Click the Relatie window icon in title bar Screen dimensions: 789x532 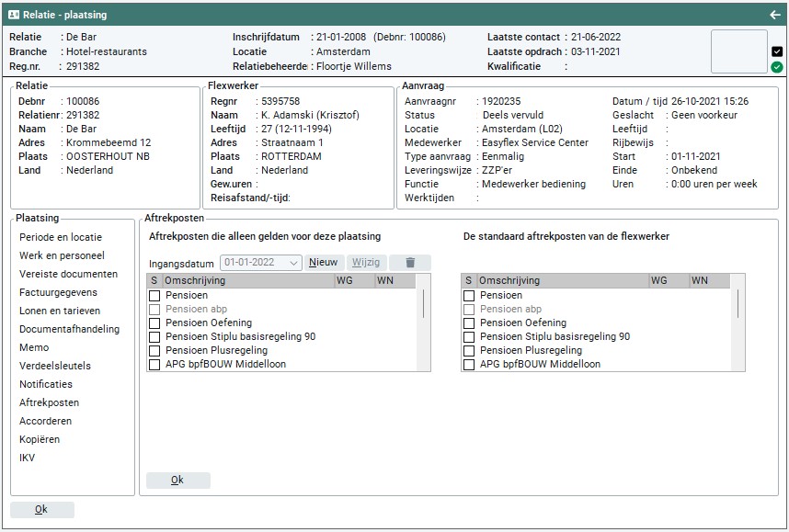click(14, 15)
